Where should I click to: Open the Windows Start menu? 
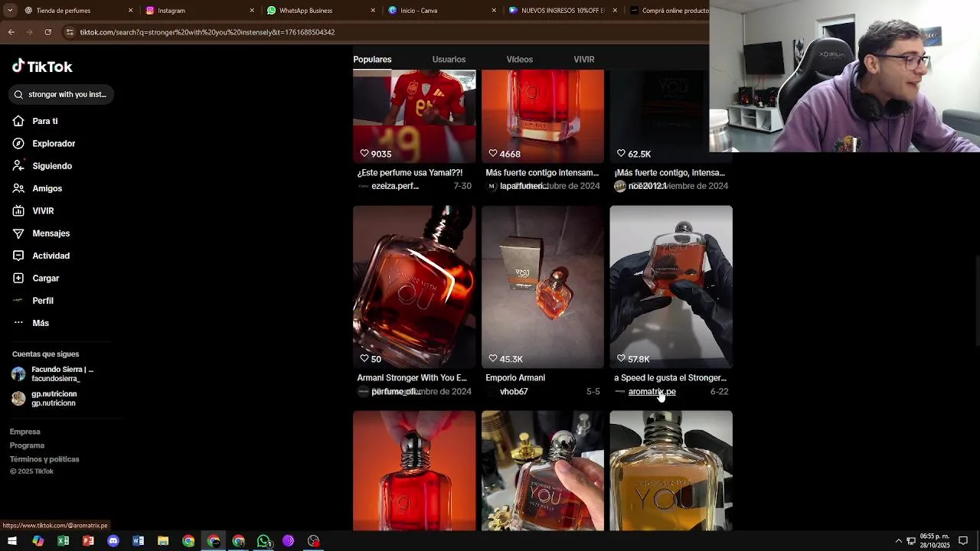tap(12, 541)
